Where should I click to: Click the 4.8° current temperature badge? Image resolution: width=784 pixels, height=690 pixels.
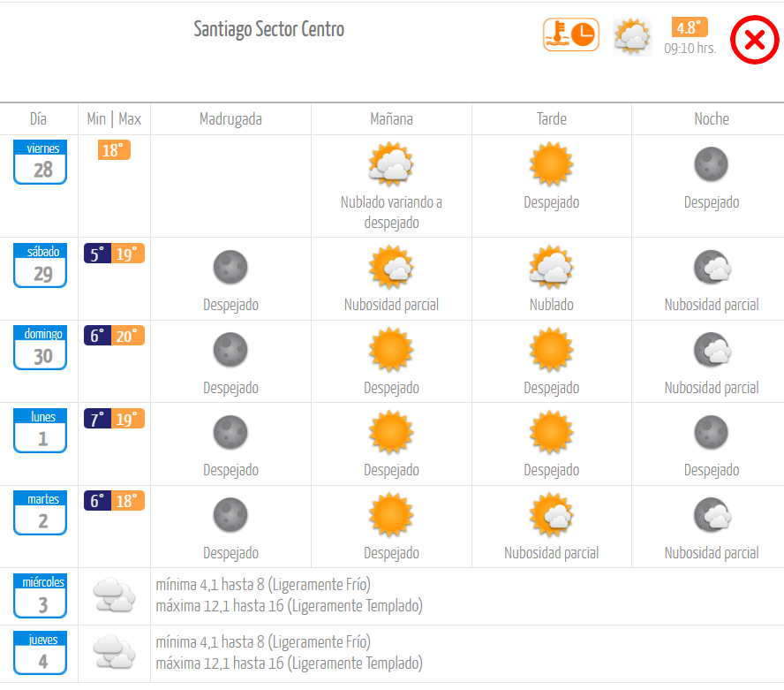(x=690, y=27)
